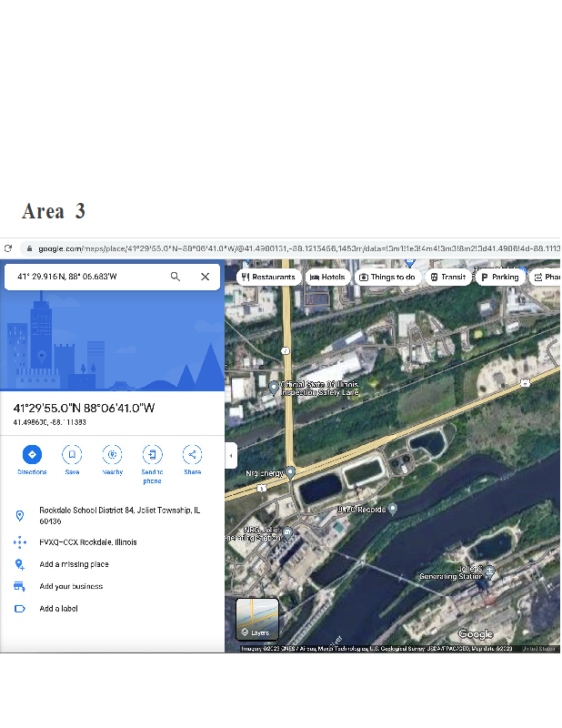
Task: Select the UMC Records map marker
Action: point(393,509)
